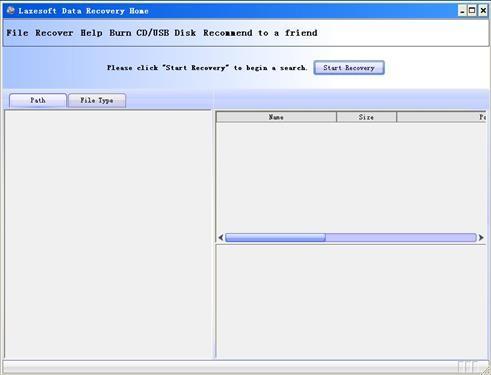Click the Start Recovery button

(x=349, y=68)
